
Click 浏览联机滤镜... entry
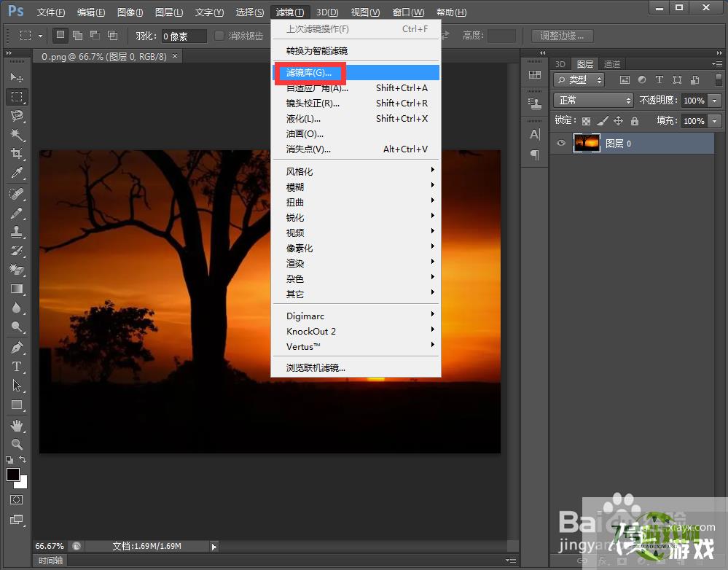356,368
